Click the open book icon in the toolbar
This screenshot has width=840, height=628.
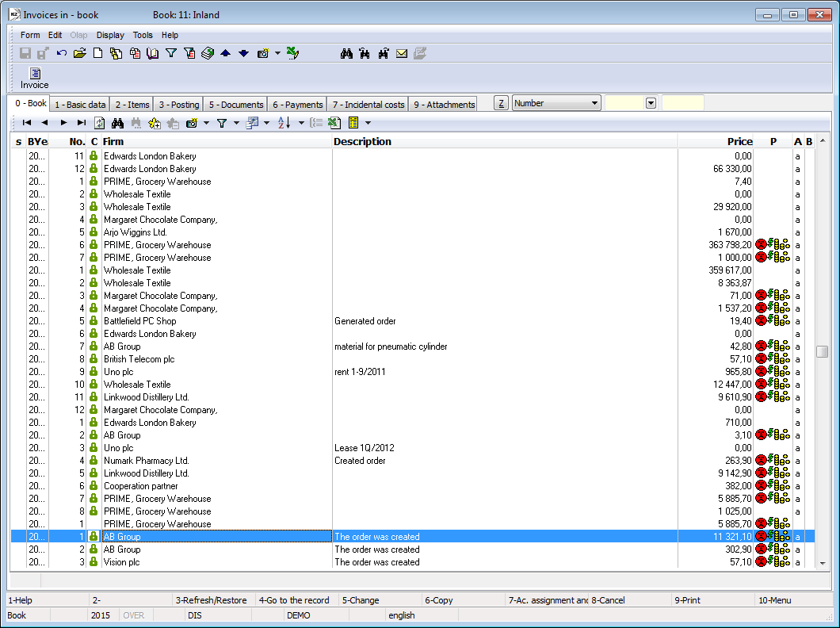coord(153,53)
